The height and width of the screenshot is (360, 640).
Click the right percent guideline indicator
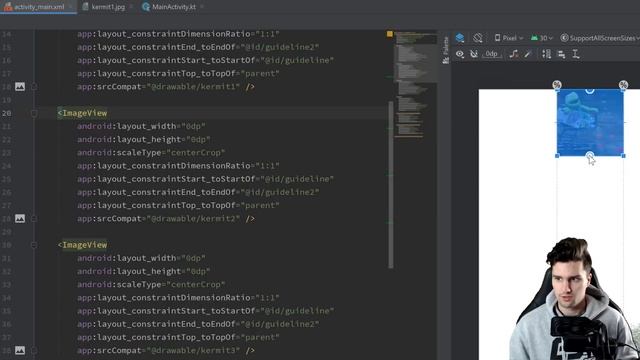623,85
